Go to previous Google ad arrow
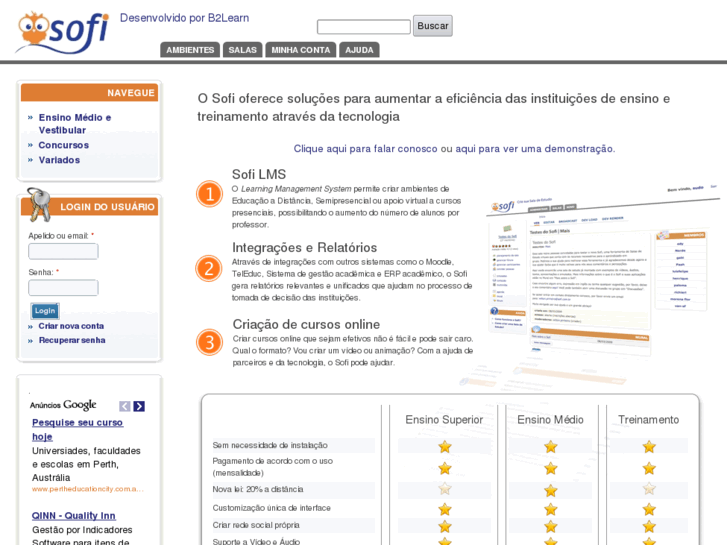 click(125, 406)
